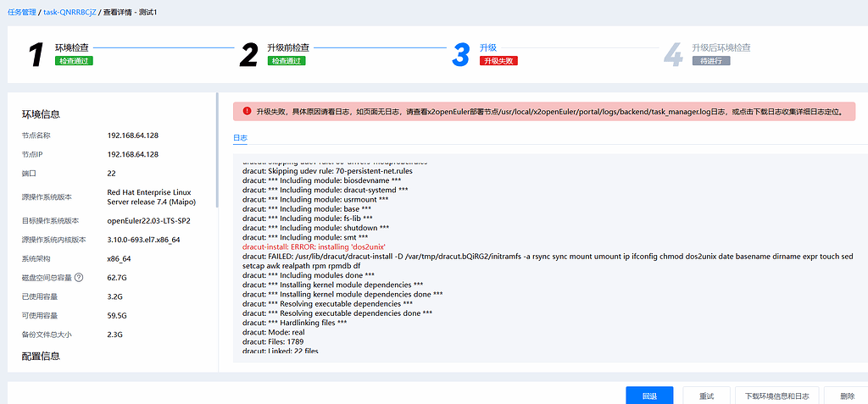Select step 1 number icon 环境检查
The image size is (868, 404).
tap(36, 55)
